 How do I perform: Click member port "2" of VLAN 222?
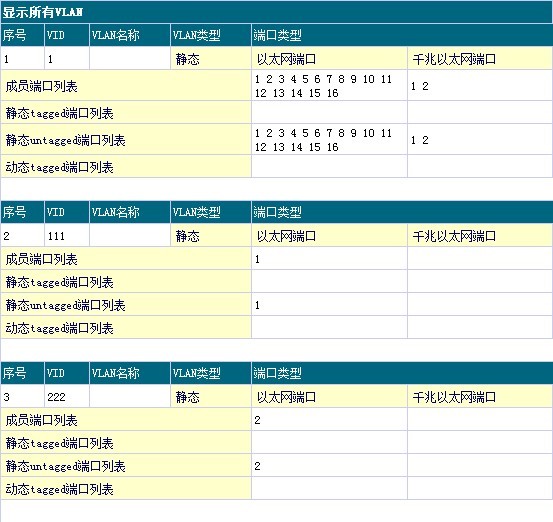click(257, 420)
